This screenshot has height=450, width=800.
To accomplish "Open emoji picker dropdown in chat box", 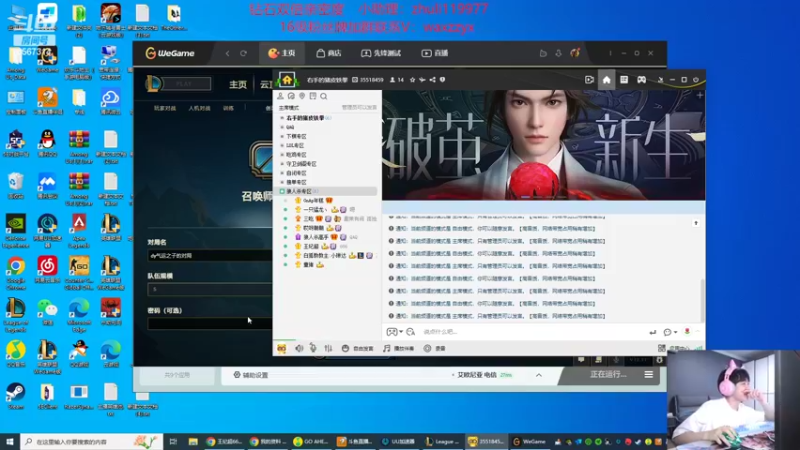I will (394, 332).
